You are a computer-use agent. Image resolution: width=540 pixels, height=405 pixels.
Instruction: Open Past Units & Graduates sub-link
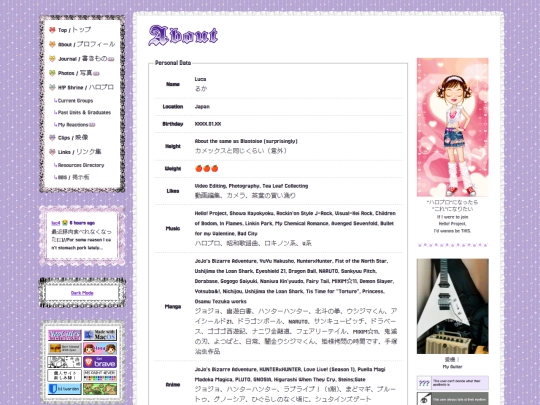click(84, 113)
